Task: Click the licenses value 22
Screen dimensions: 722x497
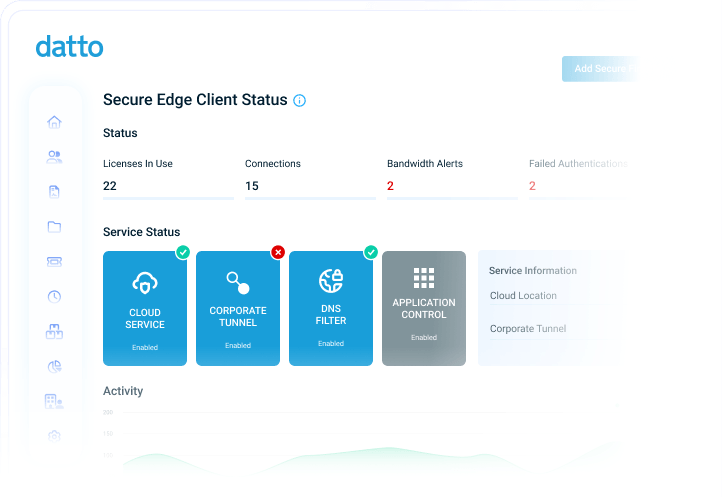Action: click(x=110, y=186)
